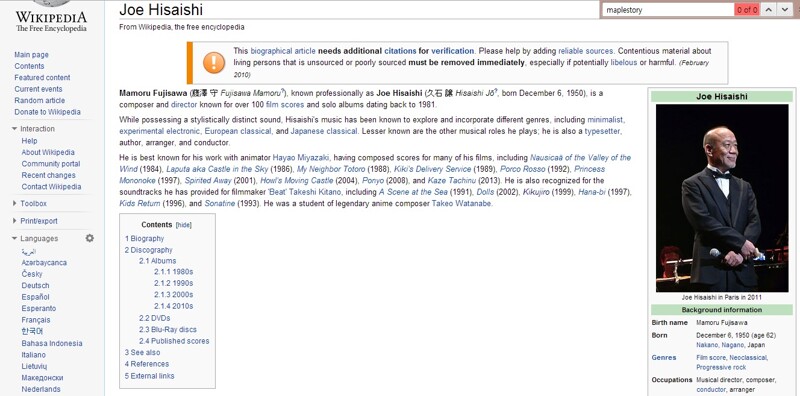Jump to 2.1.1 1980s section
Screen dimensions: 800x396
(173, 271)
